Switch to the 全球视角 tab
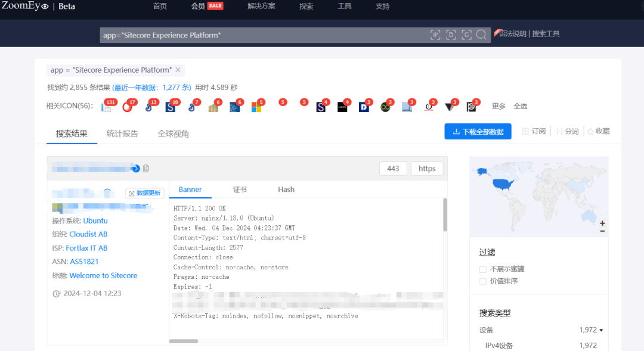The height and width of the screenshot is (351, 644). (174, 133)
